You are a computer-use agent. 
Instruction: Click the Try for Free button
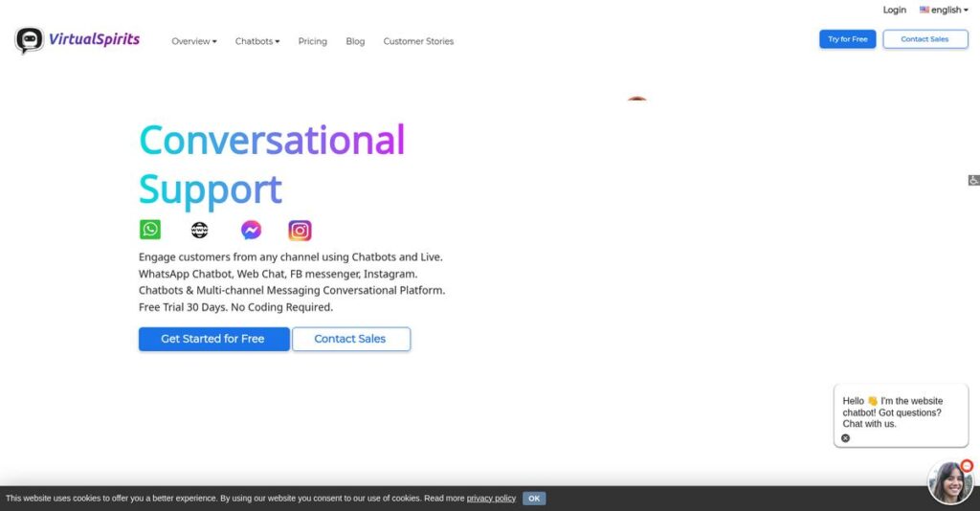[848, 38]
